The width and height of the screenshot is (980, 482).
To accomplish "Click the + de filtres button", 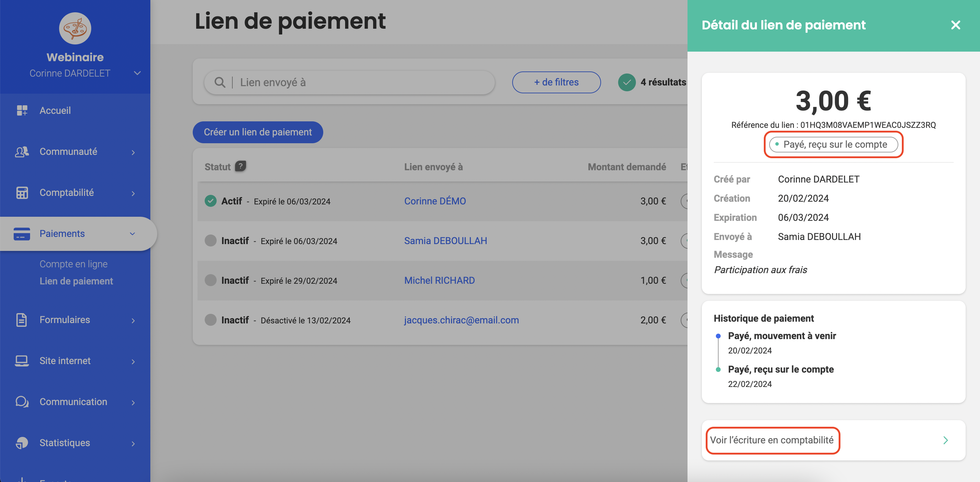I will [556, 82].
